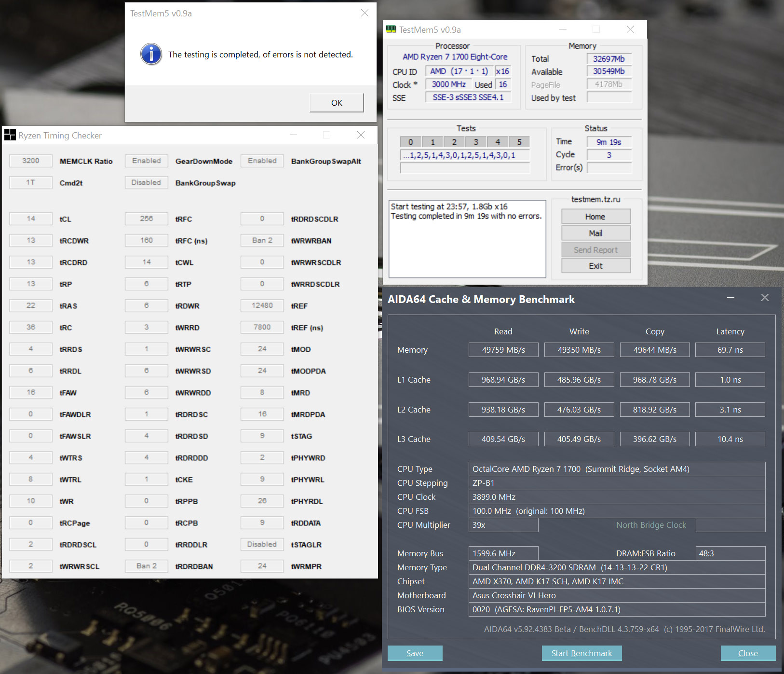Select test box 4 in TestMem5 Tests
This screenshot has height=674, width=784.
click(498, 142)
